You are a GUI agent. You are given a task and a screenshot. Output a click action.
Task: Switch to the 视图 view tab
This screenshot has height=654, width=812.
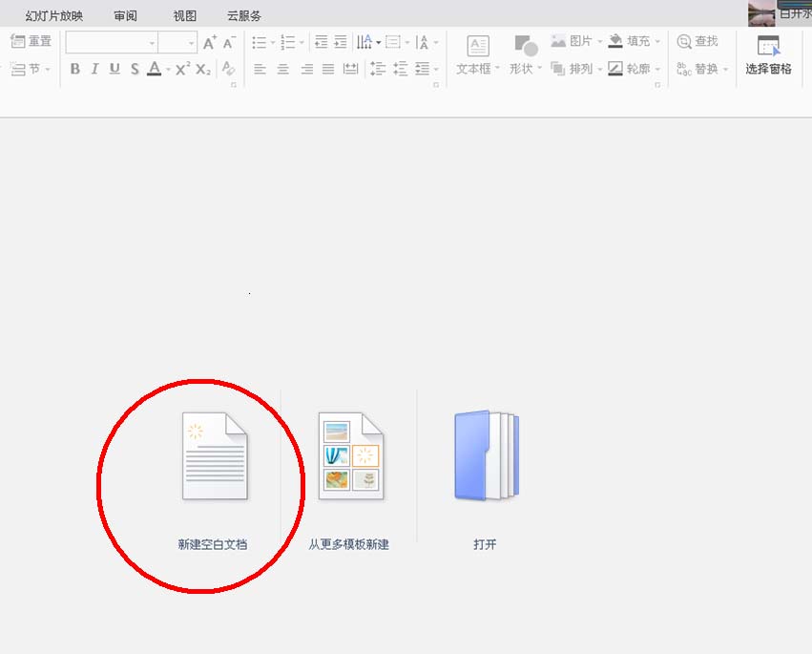[x=185, y=16]
